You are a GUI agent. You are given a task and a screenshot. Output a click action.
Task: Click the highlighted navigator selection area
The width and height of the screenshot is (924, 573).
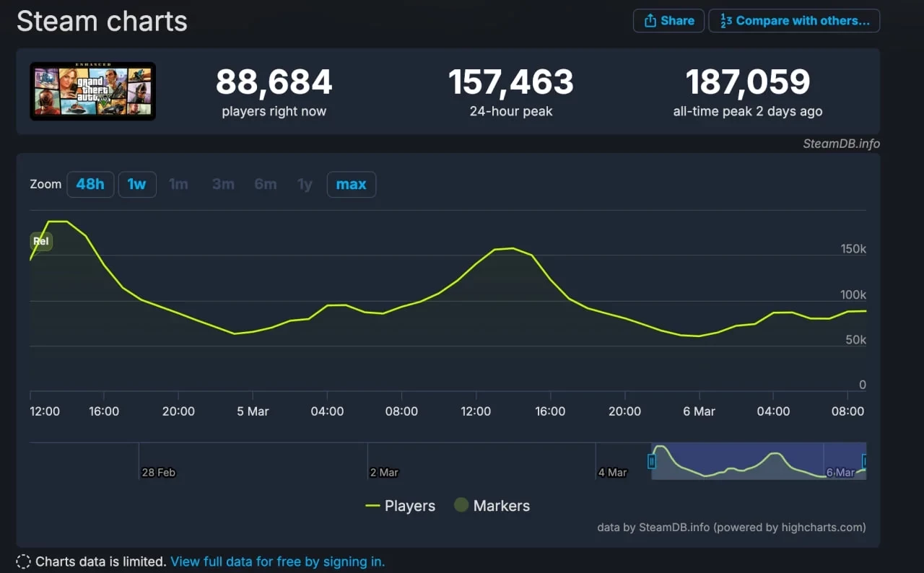click(x=758, y=461)
